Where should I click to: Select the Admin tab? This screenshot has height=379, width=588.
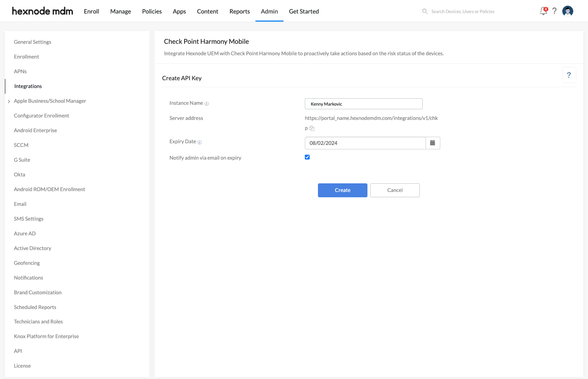[269, 11]
